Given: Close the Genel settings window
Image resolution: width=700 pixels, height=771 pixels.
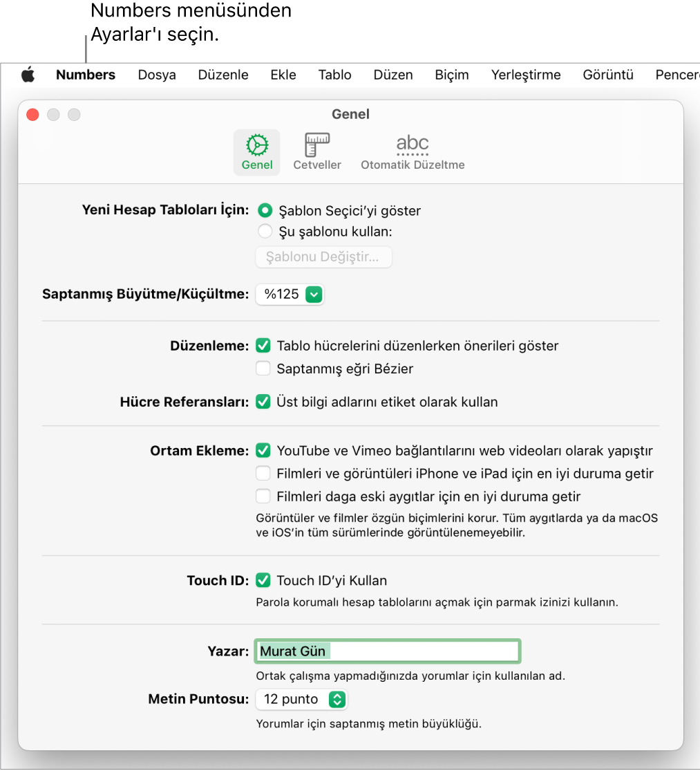Looking at the screenshot, I should pos(33,115).
